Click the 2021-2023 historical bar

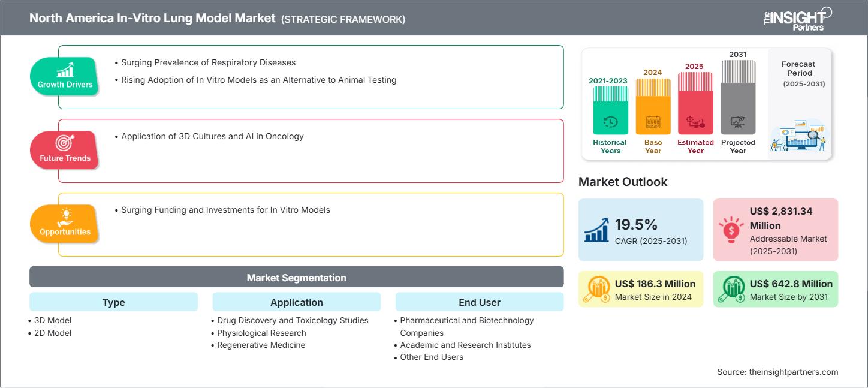(610, 110)
